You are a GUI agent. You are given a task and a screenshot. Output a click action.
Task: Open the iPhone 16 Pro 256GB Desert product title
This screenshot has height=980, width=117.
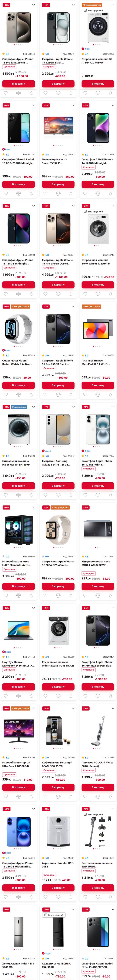[57, 262]
